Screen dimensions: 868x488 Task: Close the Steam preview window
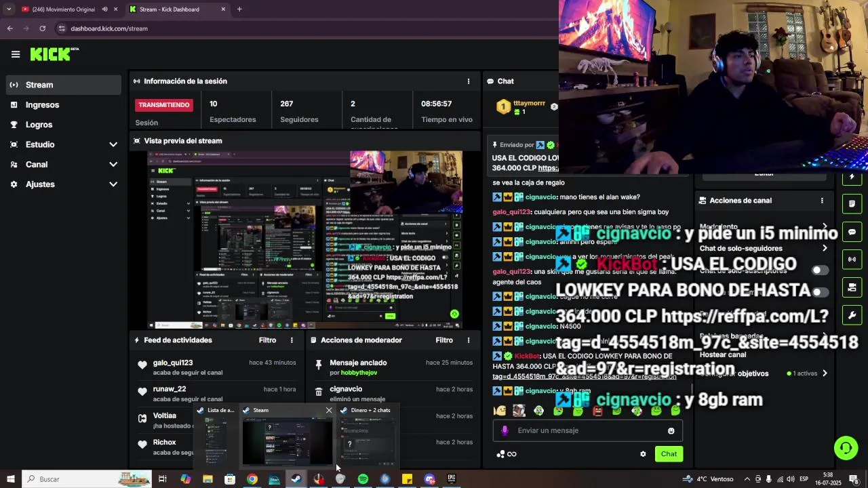click(329, 410)
